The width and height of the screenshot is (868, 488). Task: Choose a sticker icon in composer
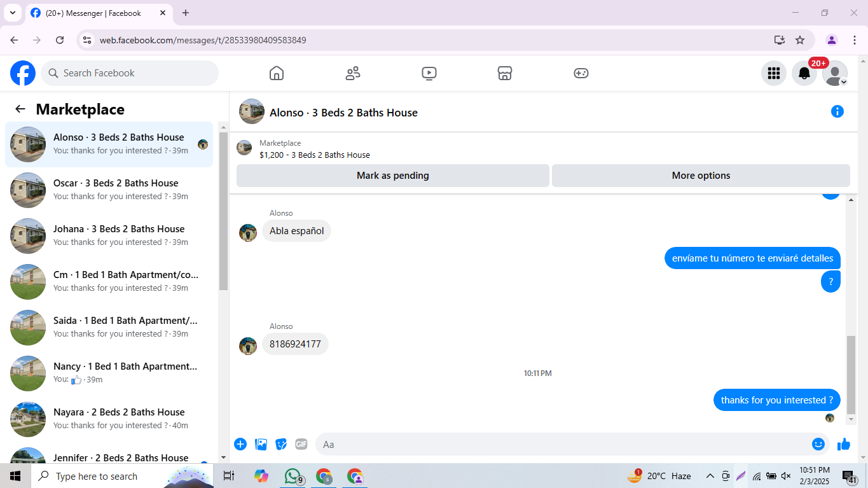click(x=281, y=444)
